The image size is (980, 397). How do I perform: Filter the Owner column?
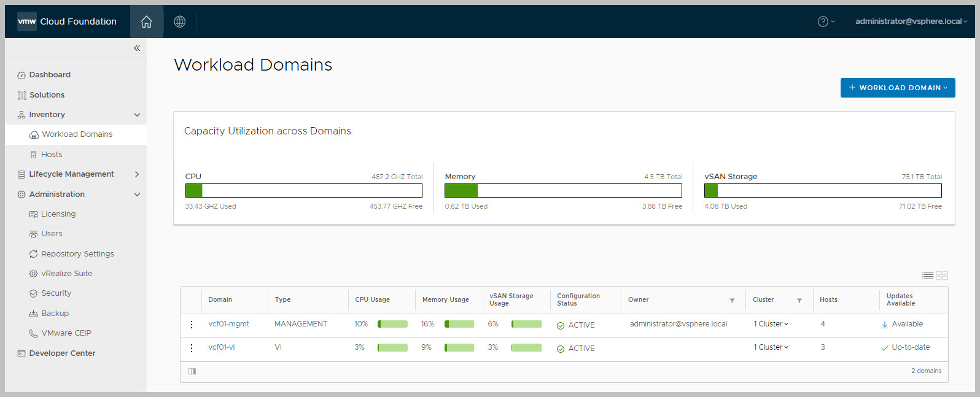click(732, 301)
